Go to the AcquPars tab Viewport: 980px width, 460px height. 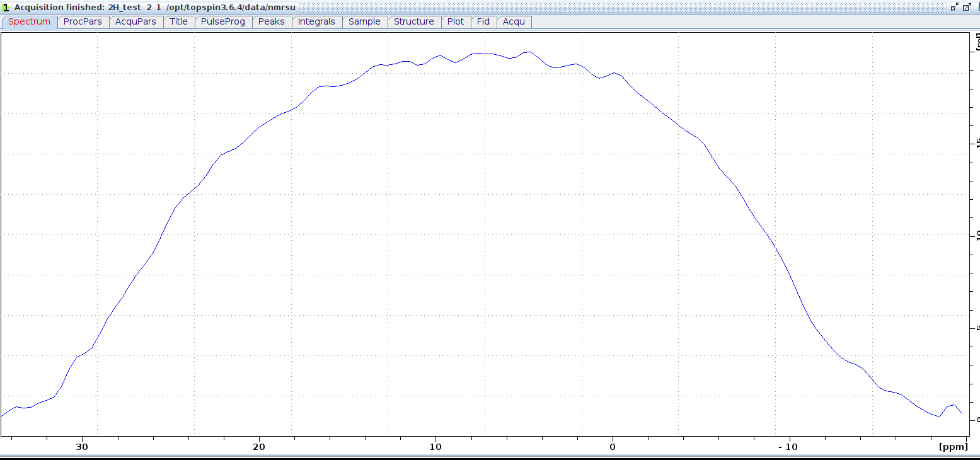click(135, 21)
